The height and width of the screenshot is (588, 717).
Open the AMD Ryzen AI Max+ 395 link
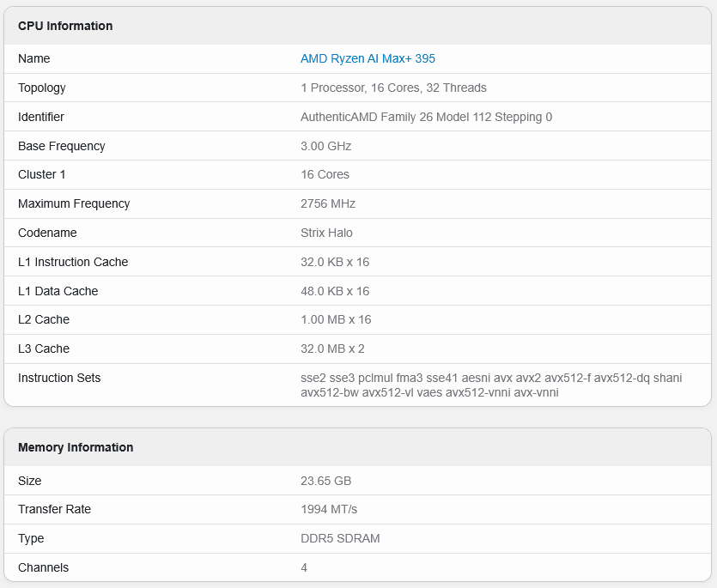coord(368,58)
